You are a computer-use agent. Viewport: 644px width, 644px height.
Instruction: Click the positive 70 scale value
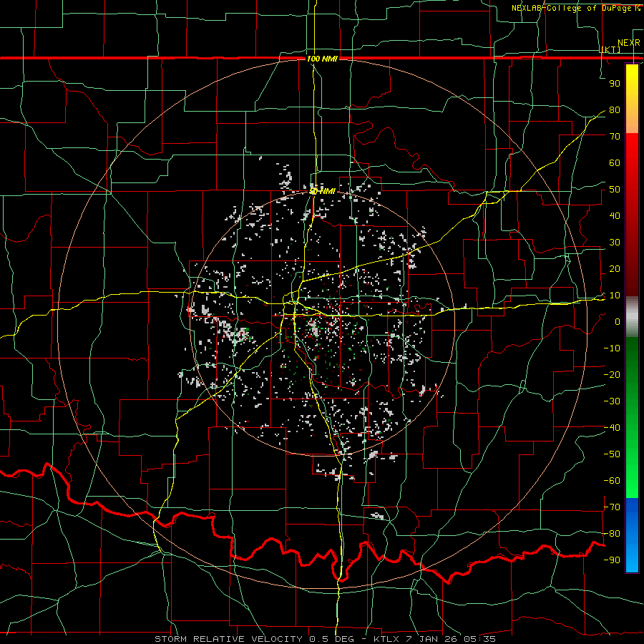[615, 137]
